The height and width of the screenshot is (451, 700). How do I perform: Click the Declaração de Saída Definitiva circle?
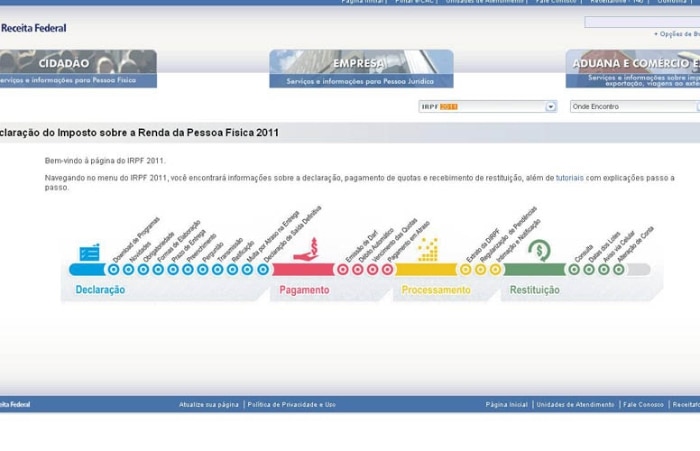263,269
